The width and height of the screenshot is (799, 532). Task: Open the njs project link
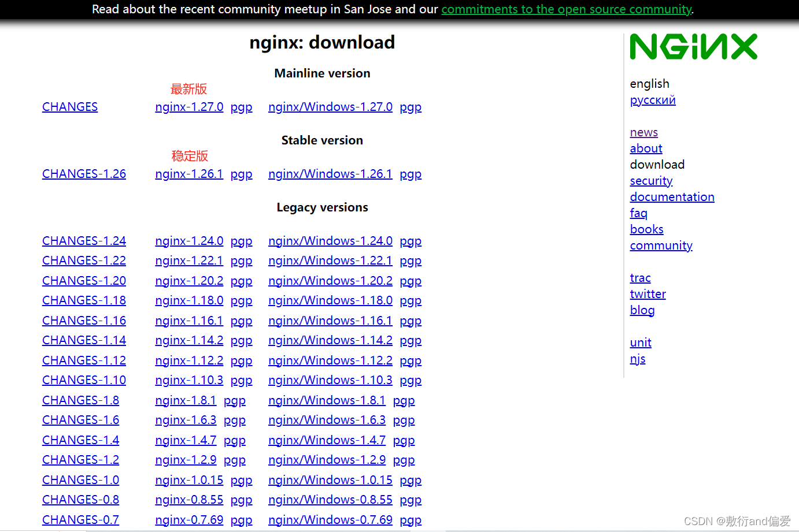638,359
